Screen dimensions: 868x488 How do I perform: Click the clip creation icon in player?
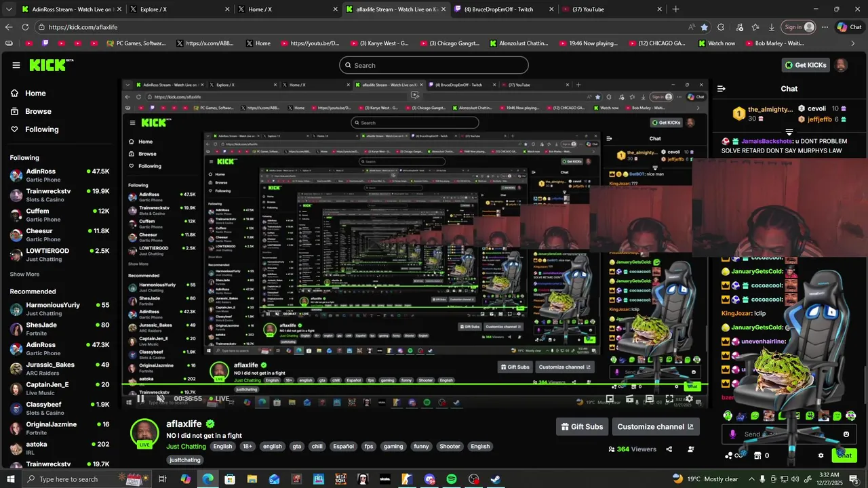(x=630, y=399)
